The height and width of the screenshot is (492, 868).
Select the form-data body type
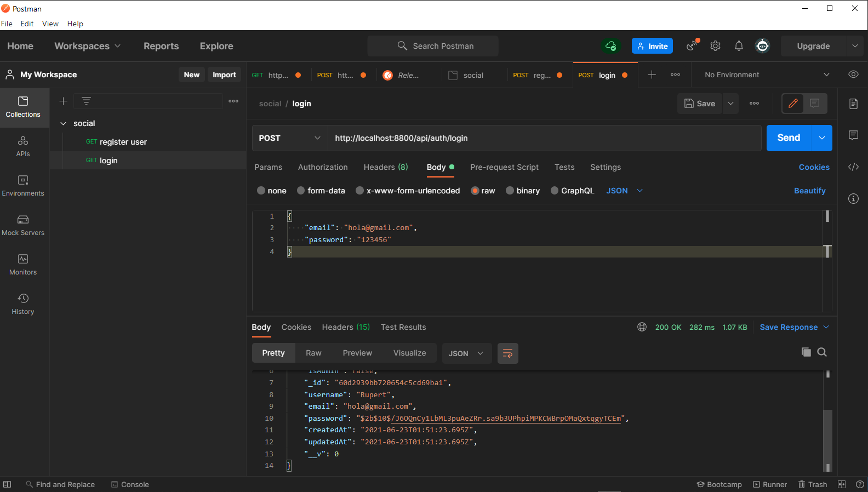click(301, 191)
